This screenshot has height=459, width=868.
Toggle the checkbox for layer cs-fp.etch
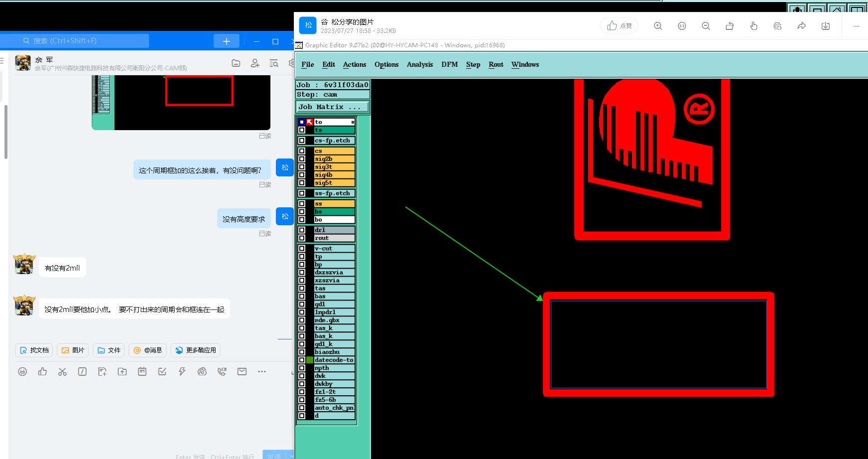pyautogui.click(x=302, y=141)
